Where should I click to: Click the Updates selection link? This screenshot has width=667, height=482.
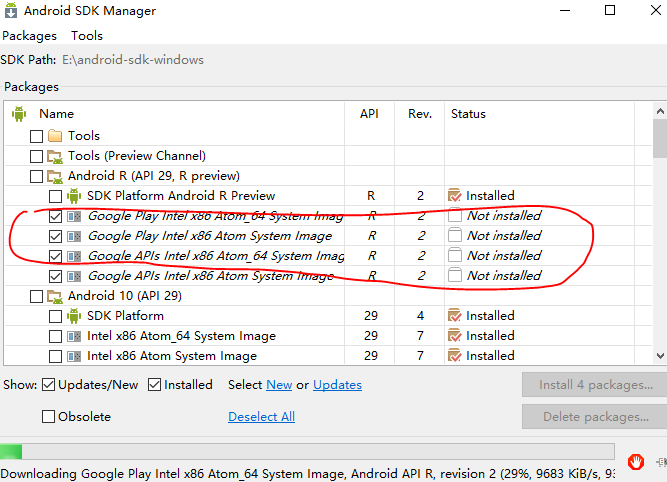click(x=337, y=385)
